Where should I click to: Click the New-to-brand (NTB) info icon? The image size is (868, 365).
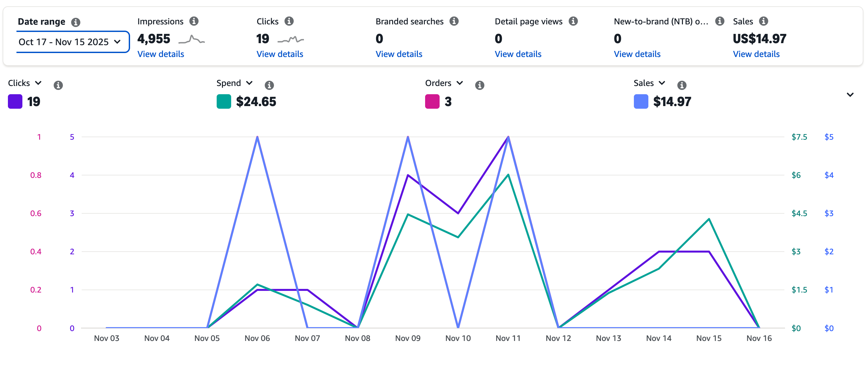[x=719, y=21]
